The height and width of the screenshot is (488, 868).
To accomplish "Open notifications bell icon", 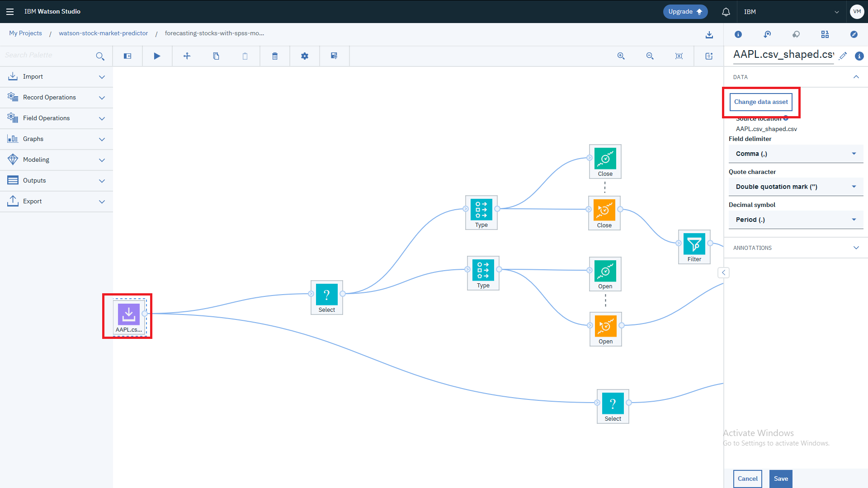I will (726, 12).
